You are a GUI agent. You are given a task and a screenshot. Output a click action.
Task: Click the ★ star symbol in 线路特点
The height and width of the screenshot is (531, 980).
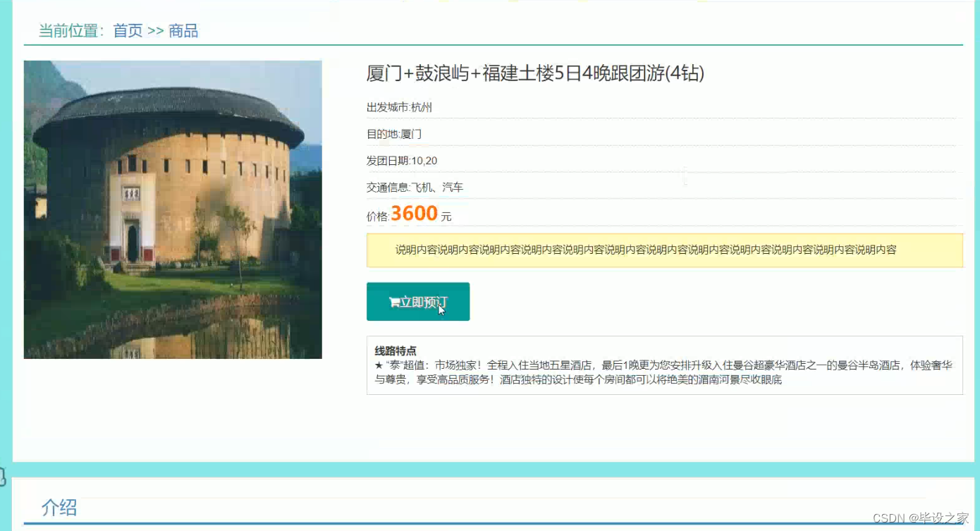tap(379, 365)
